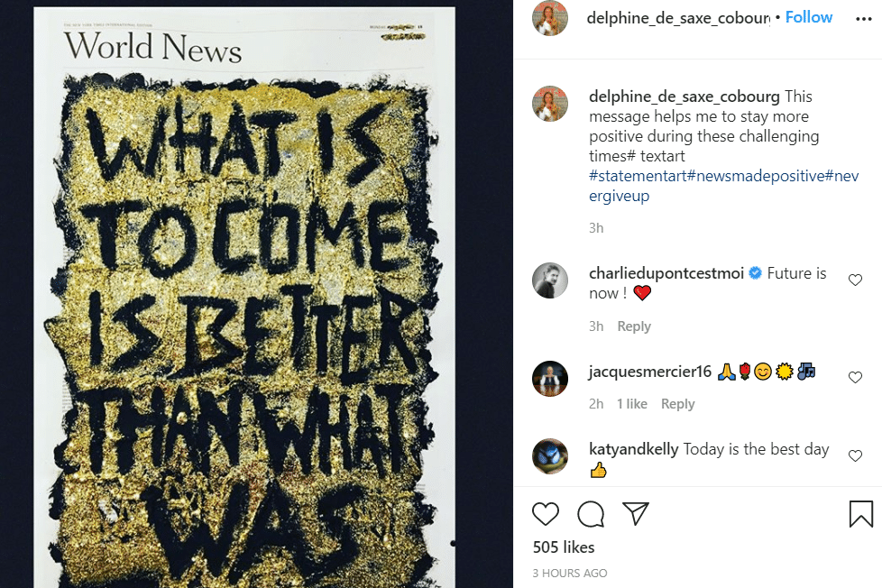
Task: Open charliedupontcestmoi's profile picture
Action: pyautogui.click(x=549, y=280)
